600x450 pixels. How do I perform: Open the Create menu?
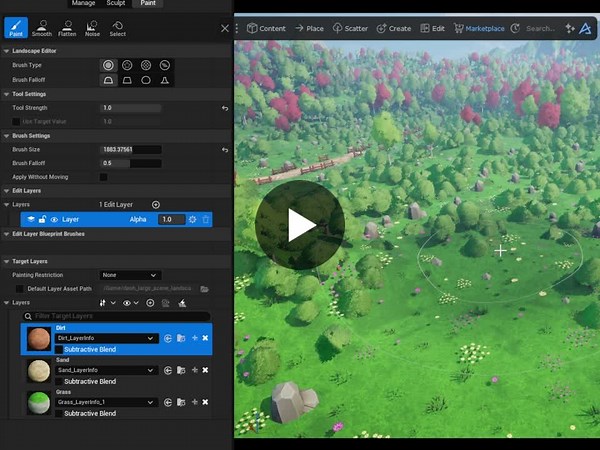pos(394,28)
